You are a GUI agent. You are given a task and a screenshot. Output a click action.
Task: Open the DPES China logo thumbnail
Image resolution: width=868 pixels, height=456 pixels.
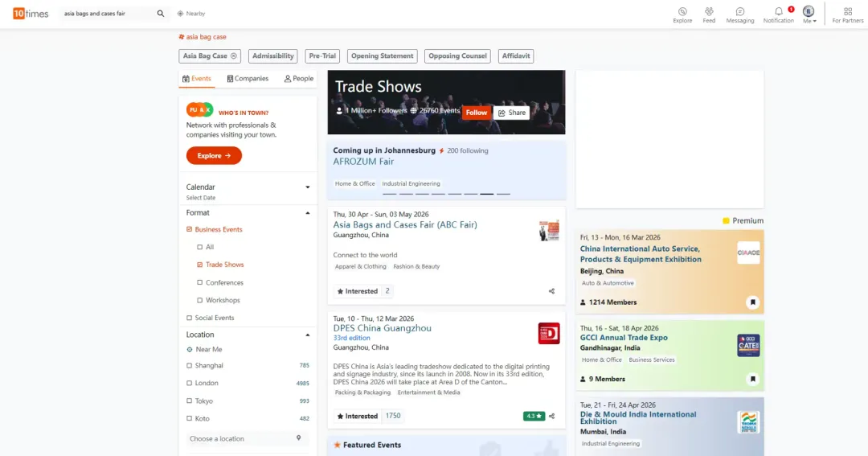(x=549, y=334)
